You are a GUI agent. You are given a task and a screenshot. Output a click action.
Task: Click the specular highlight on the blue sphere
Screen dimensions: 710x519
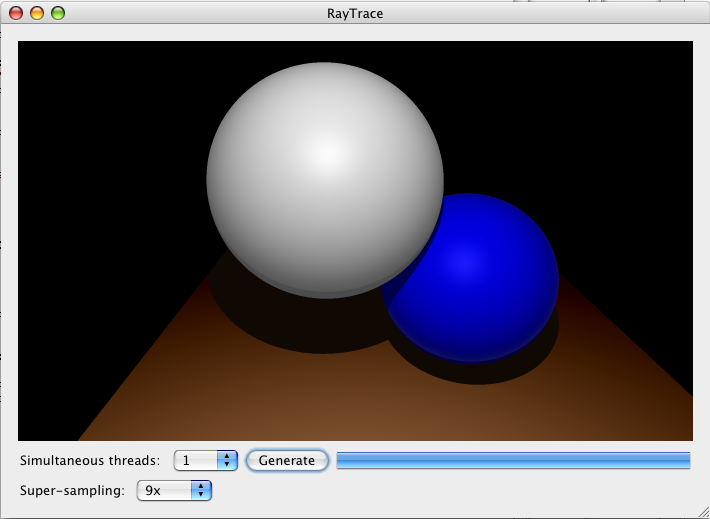461,261
